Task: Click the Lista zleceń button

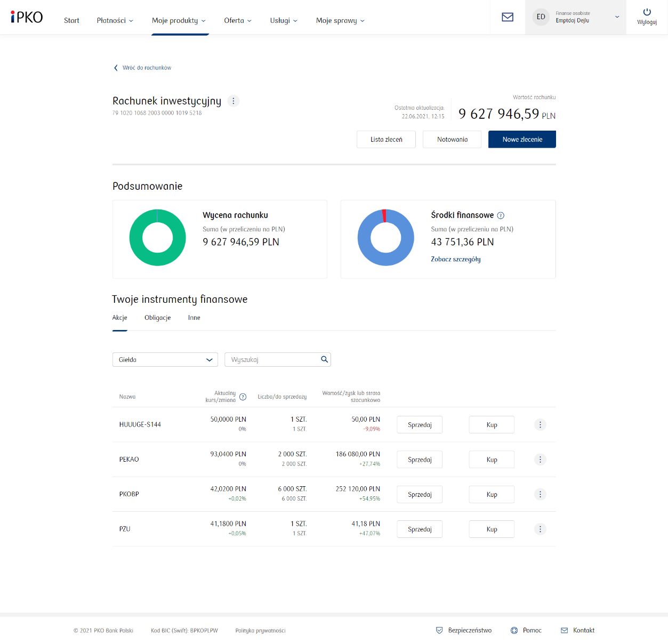Action: (x=386, y=139)
